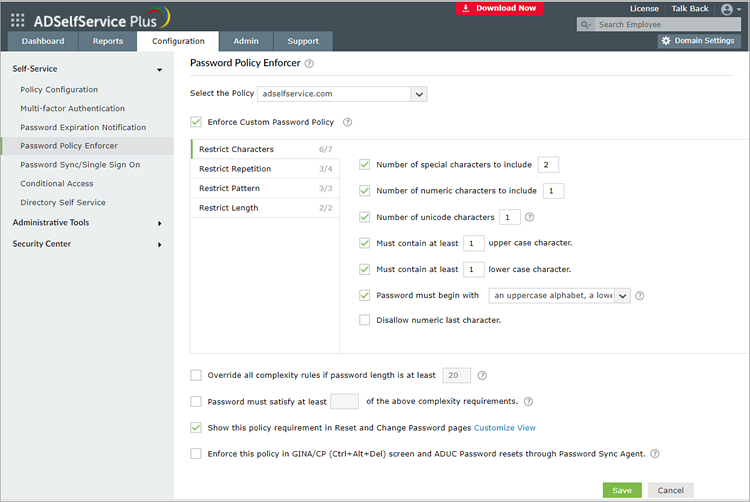Click help icon for GINA/CP enforcement option
Image resolution: width=750 pixels, height=502 pixels.
[655, 454]
